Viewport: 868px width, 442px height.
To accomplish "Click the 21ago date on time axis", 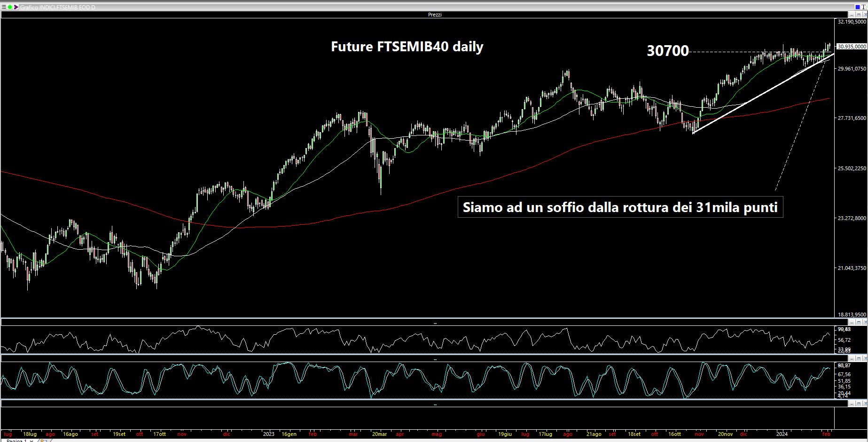I will pos(594,434).
